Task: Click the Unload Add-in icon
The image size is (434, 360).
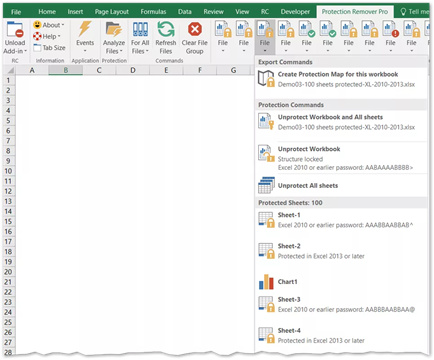Action: (x=15, y=29)
